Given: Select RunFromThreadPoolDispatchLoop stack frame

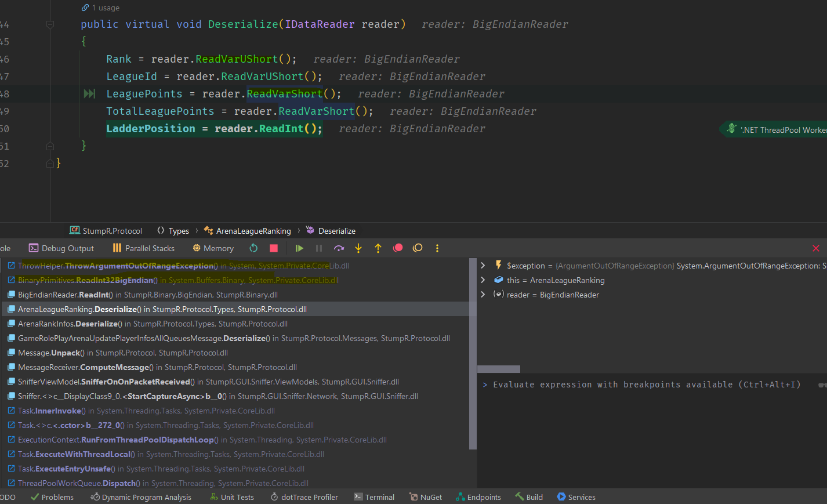Looking at the screenshot, I should (235, 440).
